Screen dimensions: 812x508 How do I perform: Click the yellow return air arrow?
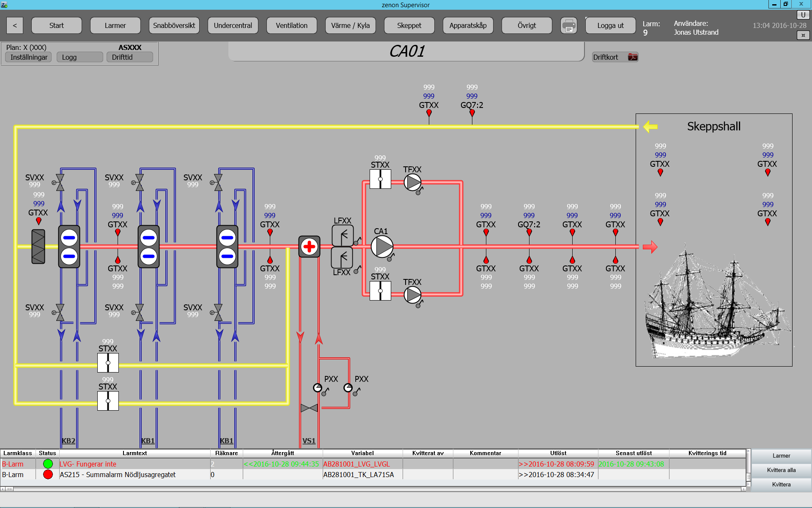(650, 126)
